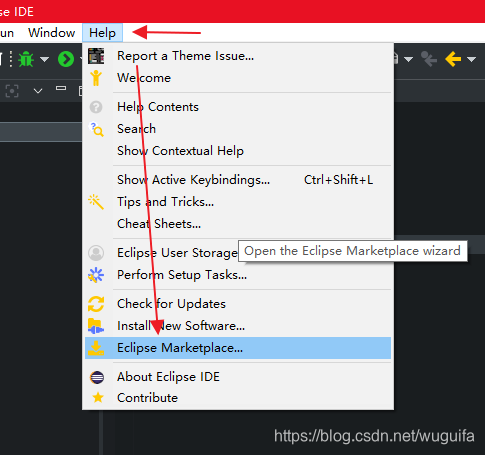The height and width of the screenshot is (455, 485).
Task: Open Eclipse User Storage entry
Action: 177,253
